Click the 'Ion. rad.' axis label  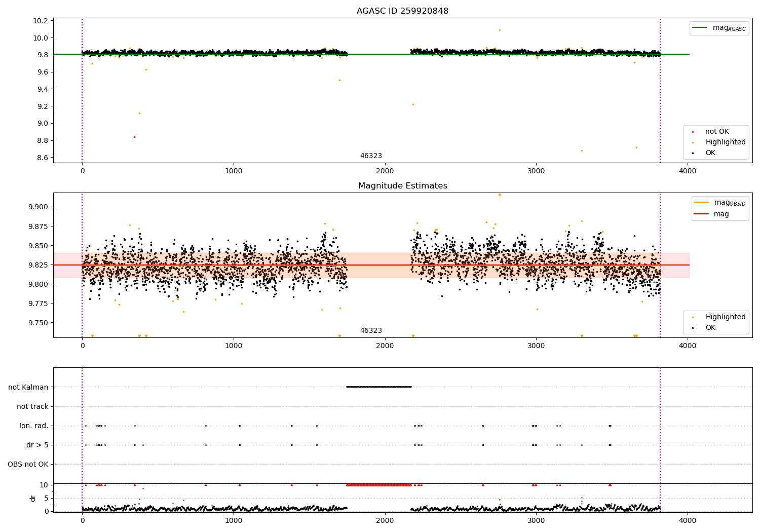[34, 426]
